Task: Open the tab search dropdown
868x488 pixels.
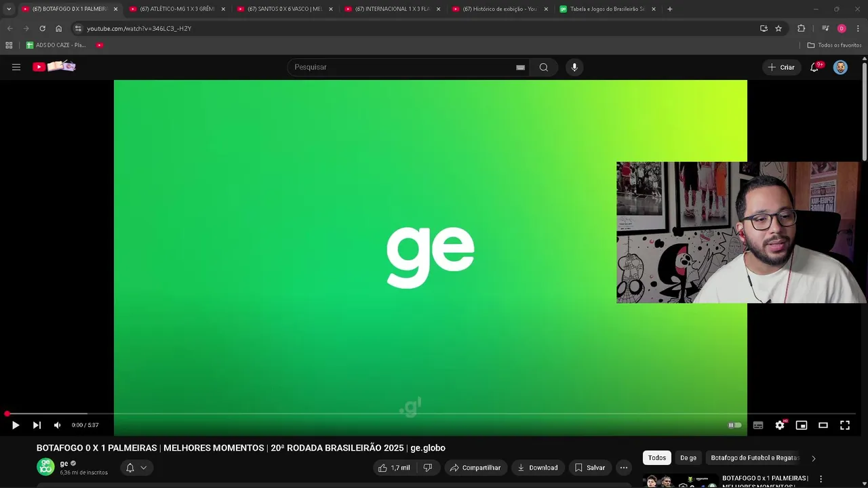Action: pos(9,9)
